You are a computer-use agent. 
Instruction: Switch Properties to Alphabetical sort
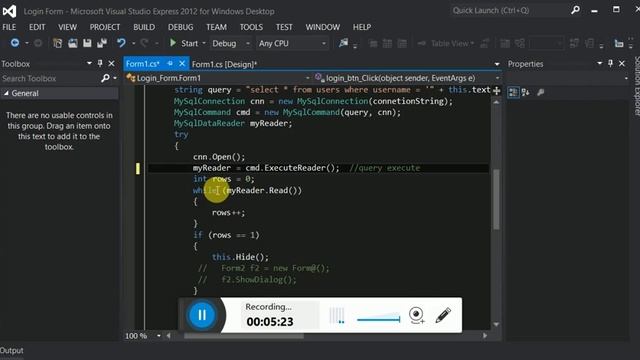[x=526, y=92]
